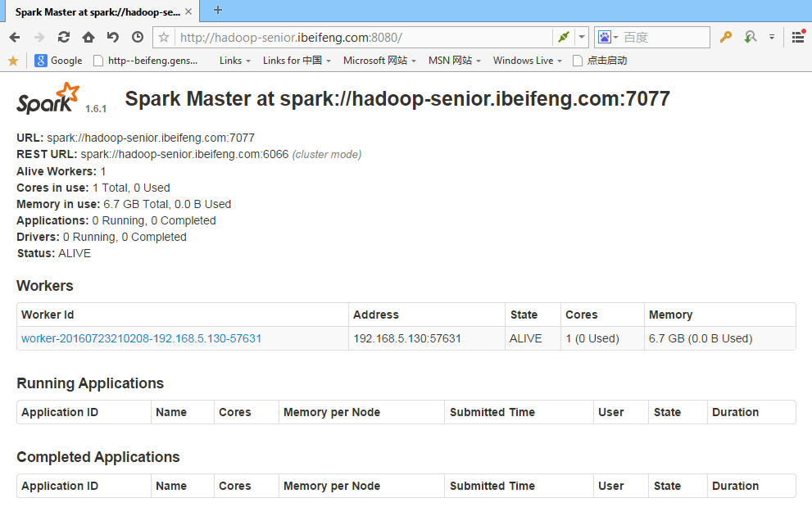Reload the Spark Master page
Screen dimensions: 812x530
pyautogui.click(x=64, y=37)
